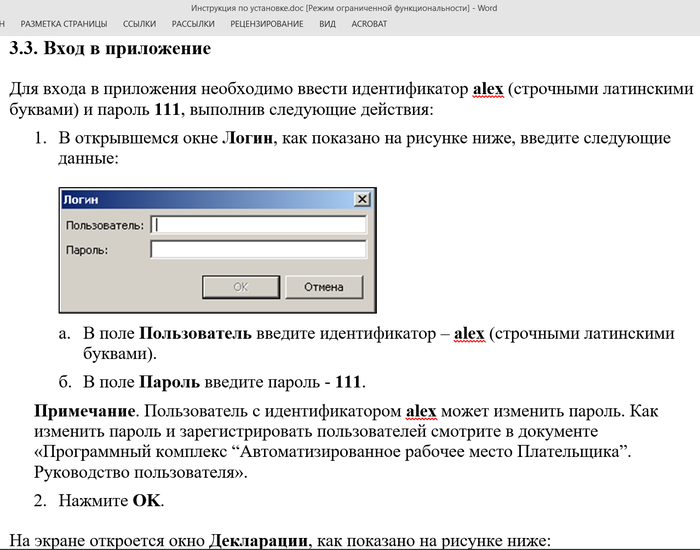Select the РЕЦЕНЗИРОВАНИЕ tab

(266, 24)
